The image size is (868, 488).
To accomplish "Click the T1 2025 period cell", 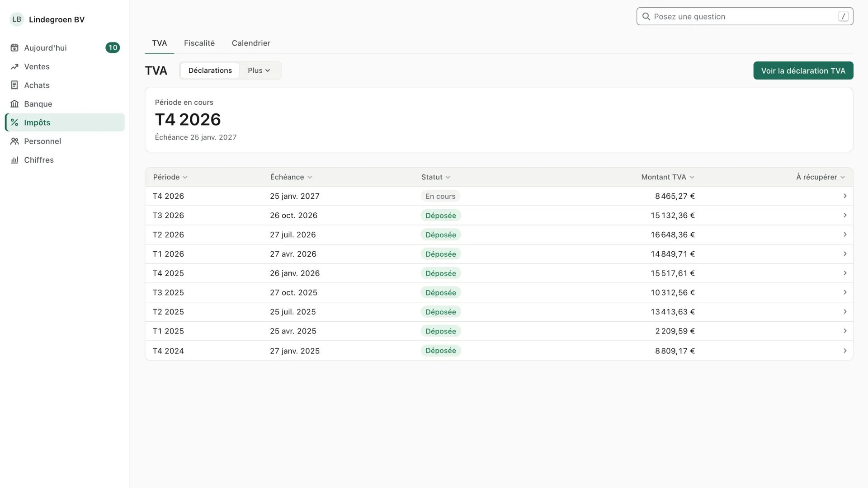I will coord(168,331).
